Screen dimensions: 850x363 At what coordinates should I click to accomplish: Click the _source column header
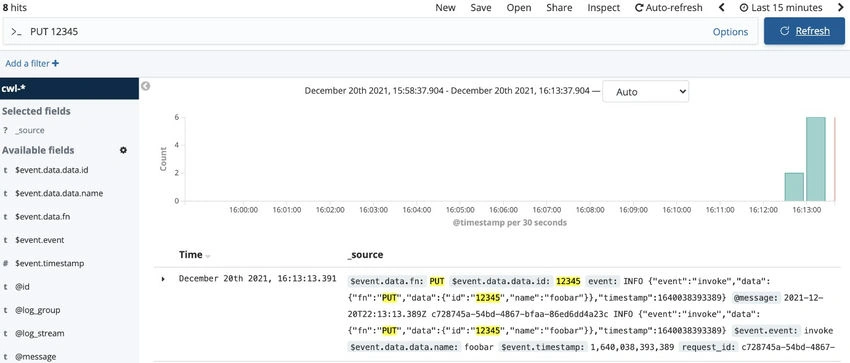click(365, 255)
